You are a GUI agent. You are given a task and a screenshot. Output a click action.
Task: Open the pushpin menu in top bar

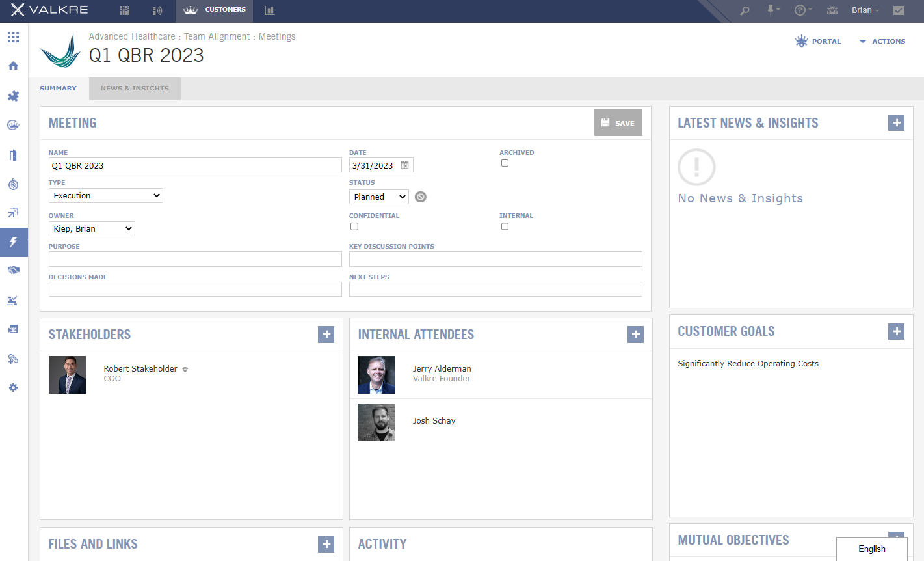click(x=773, y=10)
